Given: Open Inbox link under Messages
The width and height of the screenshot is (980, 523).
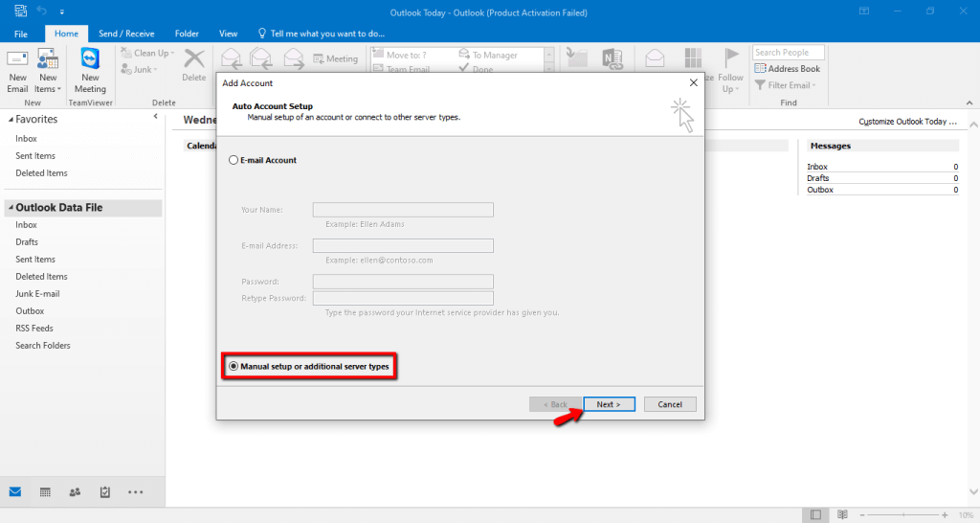Looking at the screenshot, I should pyautogui.click(x=817, y=167).
